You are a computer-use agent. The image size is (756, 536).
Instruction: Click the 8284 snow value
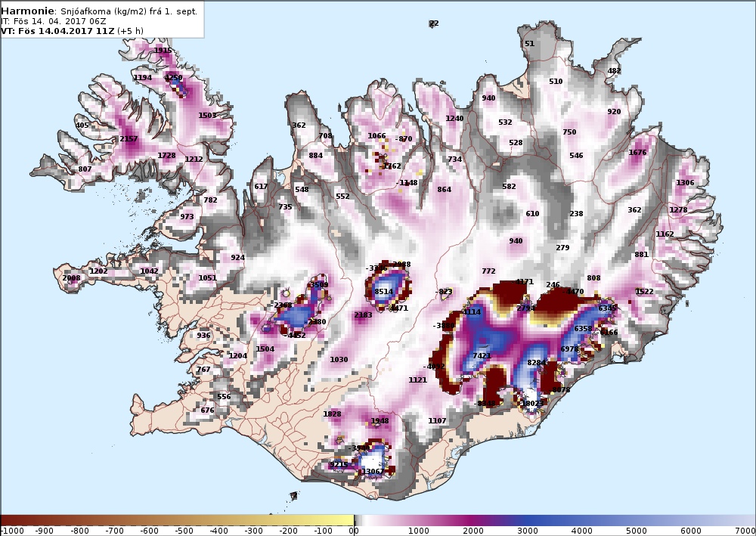point(536,362)
